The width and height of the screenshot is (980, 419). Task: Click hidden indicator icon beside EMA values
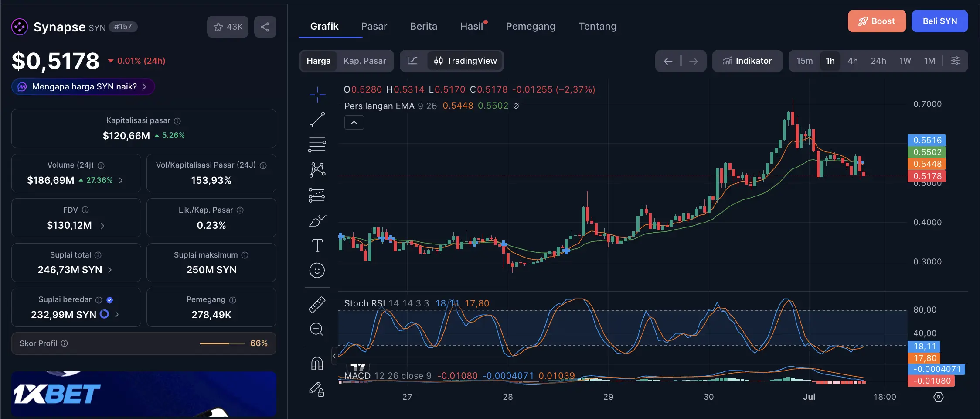(516, 106)
